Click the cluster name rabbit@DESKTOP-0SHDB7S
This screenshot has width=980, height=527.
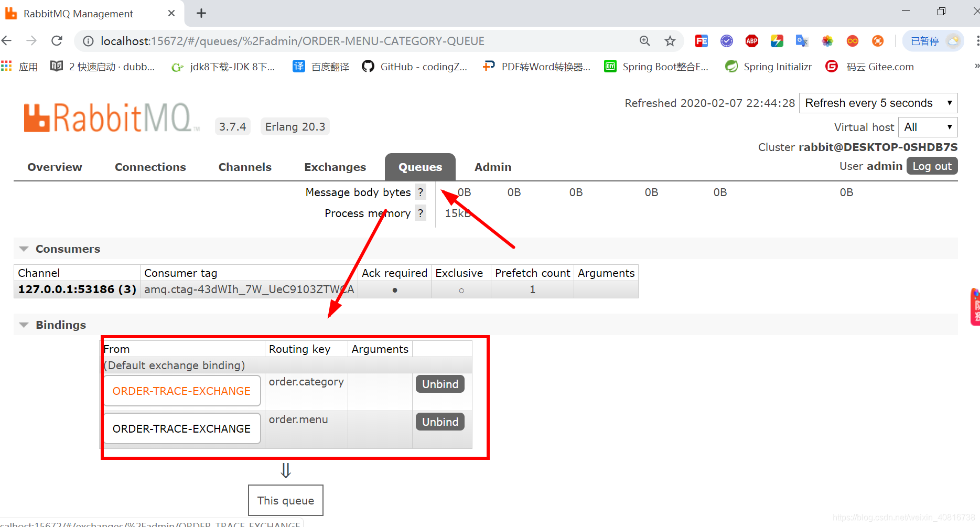pos(878,147)
